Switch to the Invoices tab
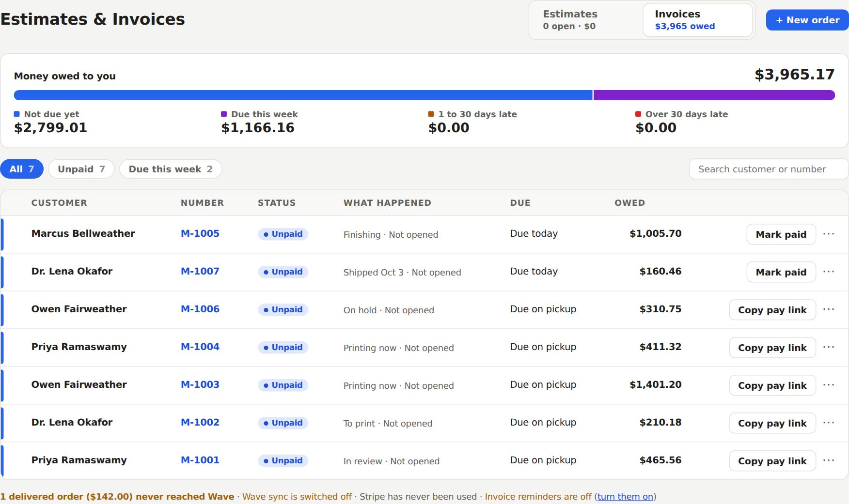The width and height of the screenshot is (849, 504). tap(697, 20)
